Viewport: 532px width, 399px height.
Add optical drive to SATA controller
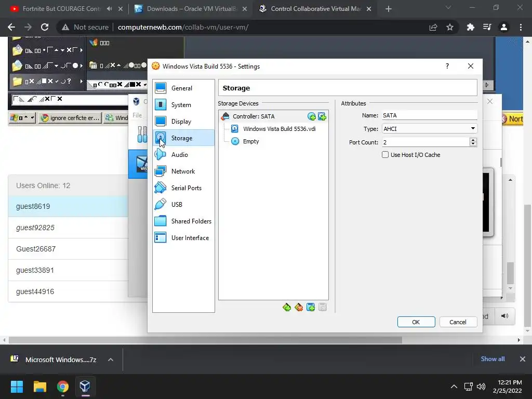pos(312,117)
